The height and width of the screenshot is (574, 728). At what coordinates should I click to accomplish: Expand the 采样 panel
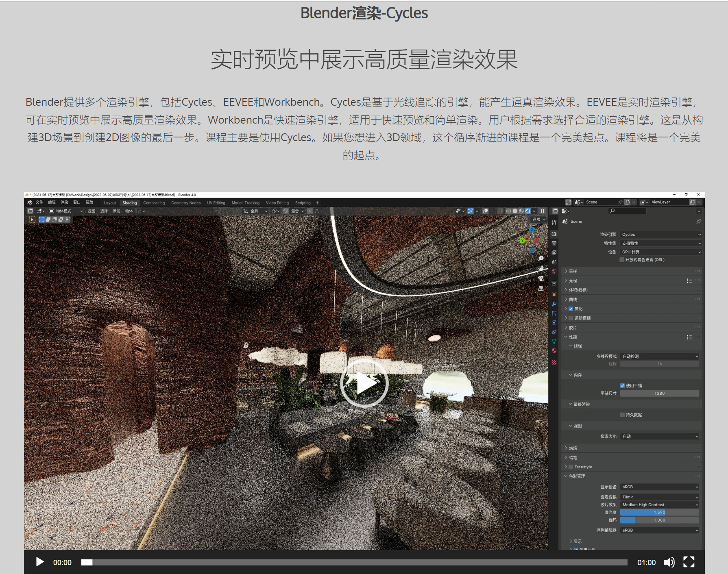[x=573, y=271]
